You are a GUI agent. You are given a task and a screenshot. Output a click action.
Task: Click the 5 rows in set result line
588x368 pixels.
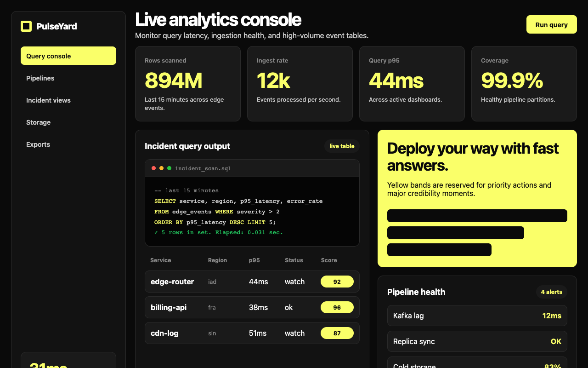click(x=219, y=232)
